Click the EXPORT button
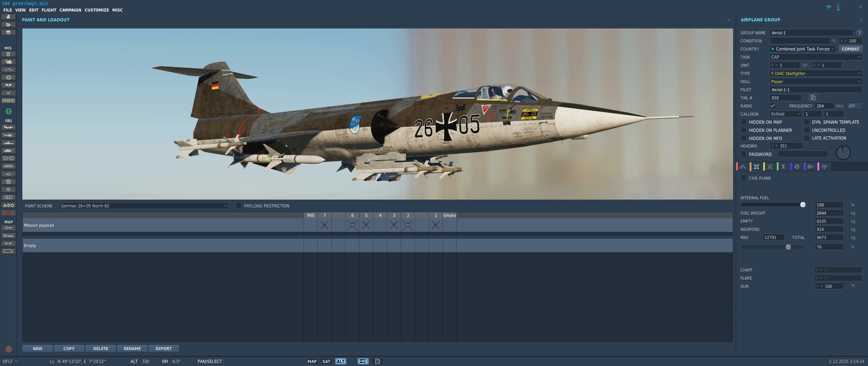 (163, 348)
